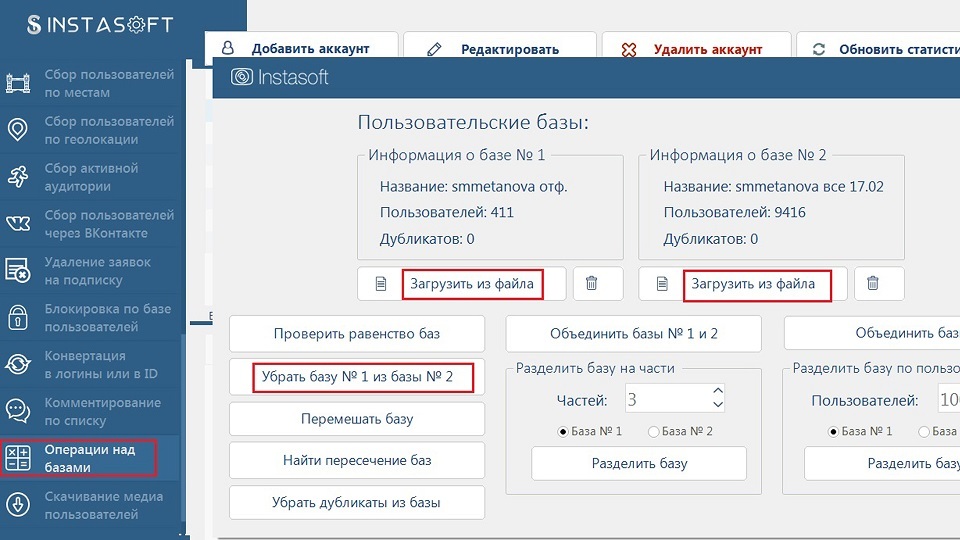Click the VK logo icon in sidebar
This screenshot has width=960, height=540.
[x=18, y=223]
